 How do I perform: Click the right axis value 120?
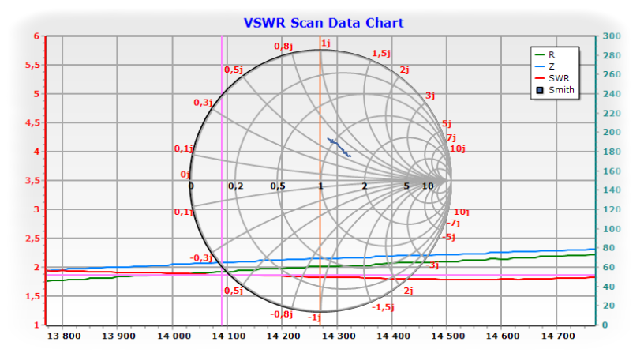coord(612,209)
